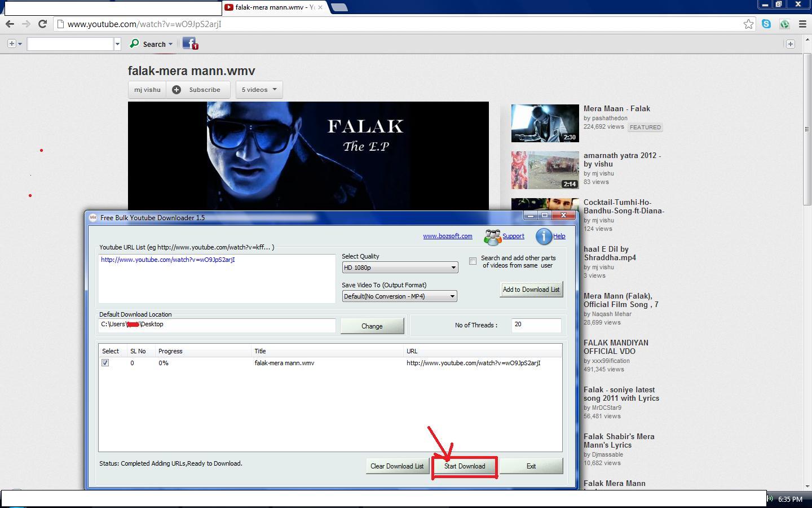Click the taskbar clock showing 6:35 PM

point(790,499)
